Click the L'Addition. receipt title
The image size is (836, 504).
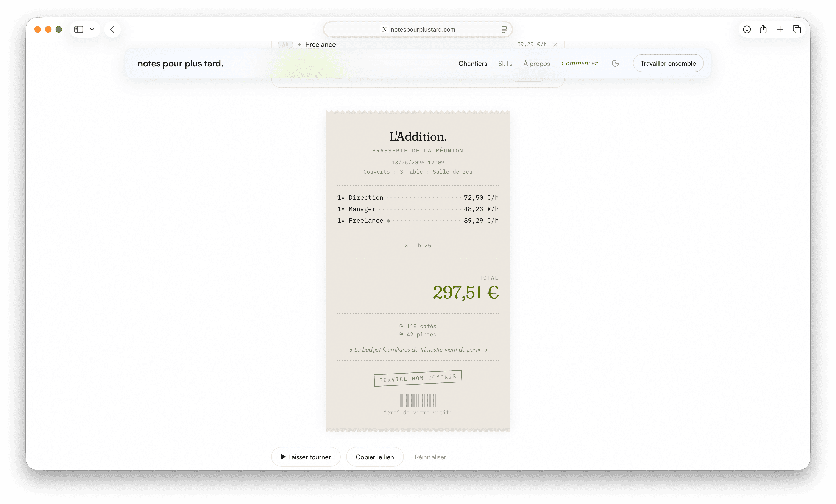coord(418,136)
